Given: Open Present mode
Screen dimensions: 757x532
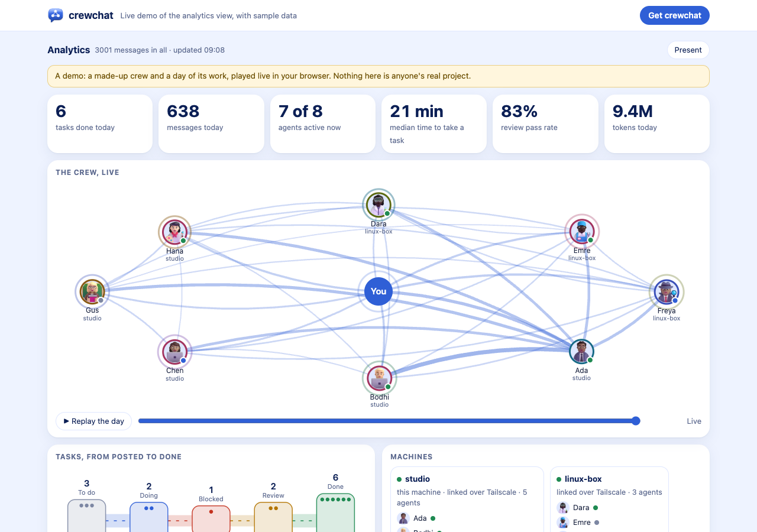Looking at the screenshot, I should coord(688,50).
